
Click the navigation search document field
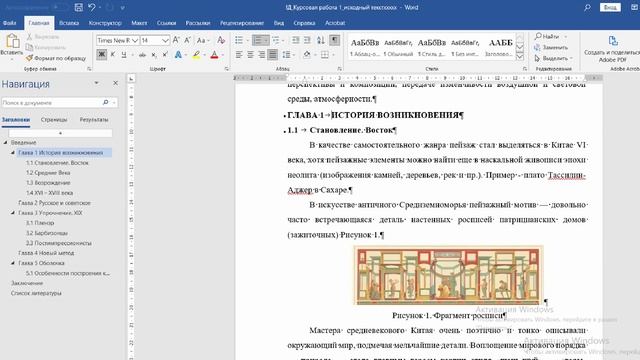[51, 102]
